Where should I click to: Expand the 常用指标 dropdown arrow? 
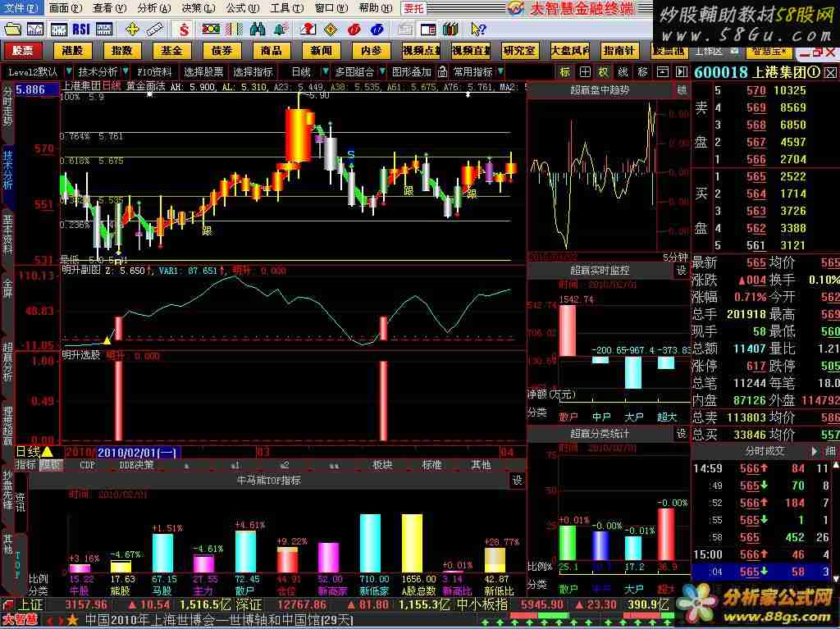tap(501, 71)
